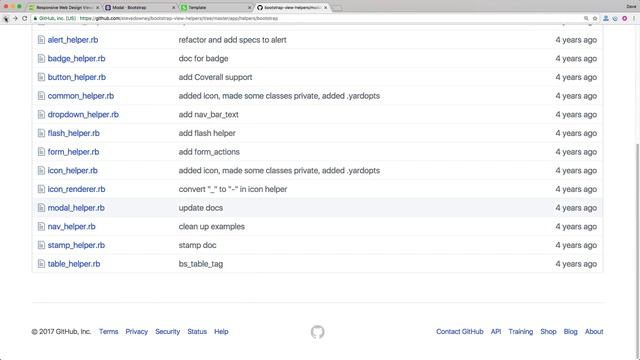
Task: Click the zoom magnifier icon in address bar
Action: click(x=586, y=18)
